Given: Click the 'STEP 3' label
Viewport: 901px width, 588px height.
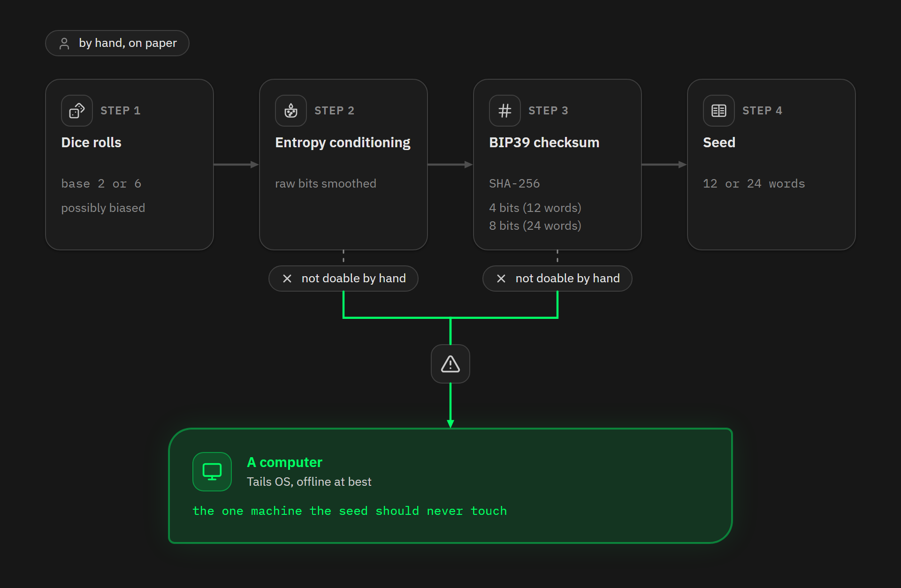Looking at the screenshot, I should click(x=549, y=111).
